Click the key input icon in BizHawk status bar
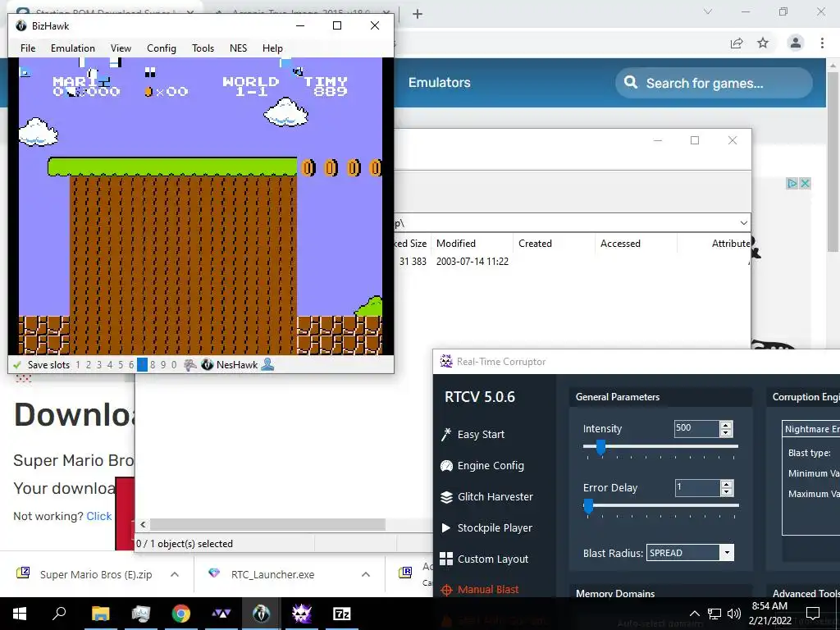Screen dimensions: 840x630 point(190,365)
